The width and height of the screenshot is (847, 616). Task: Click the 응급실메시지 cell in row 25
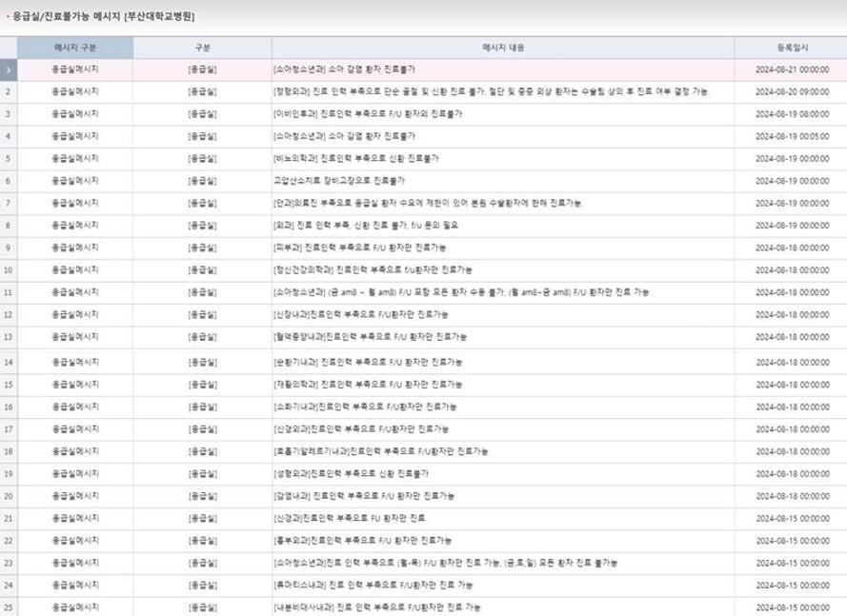[75, 607]
